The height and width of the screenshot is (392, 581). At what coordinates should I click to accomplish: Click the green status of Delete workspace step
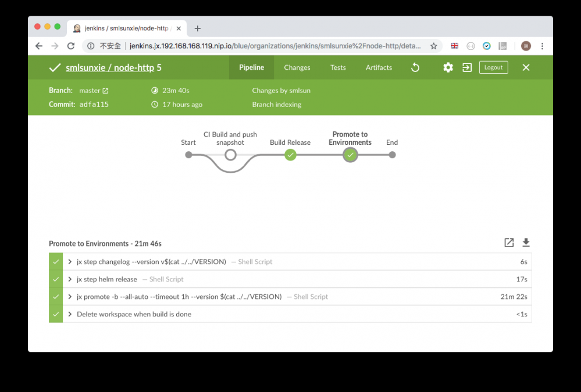(56, 314)
